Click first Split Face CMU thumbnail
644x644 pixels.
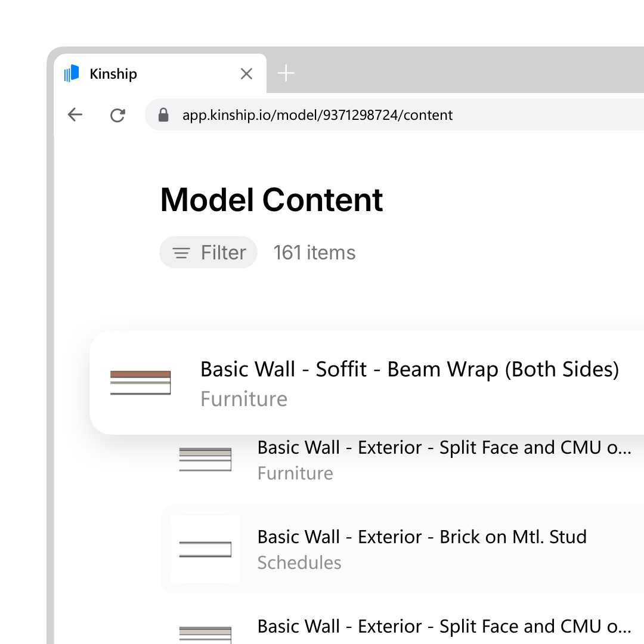click(x=205, y=459)
